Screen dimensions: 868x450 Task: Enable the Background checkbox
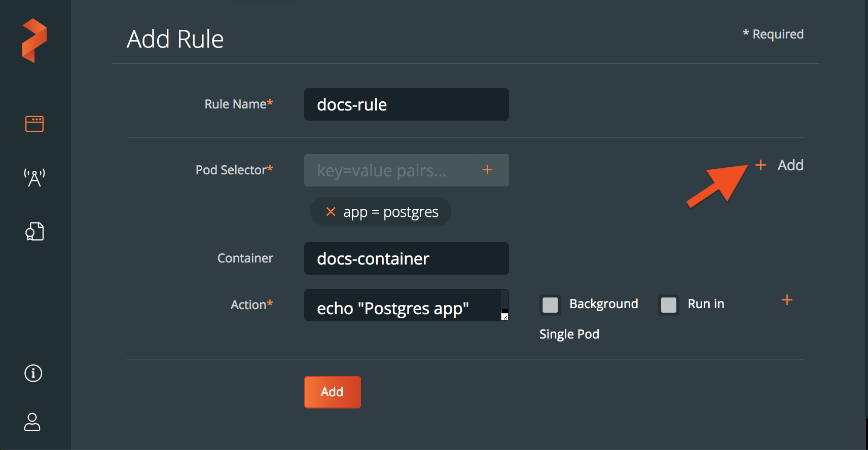point(550,305)
